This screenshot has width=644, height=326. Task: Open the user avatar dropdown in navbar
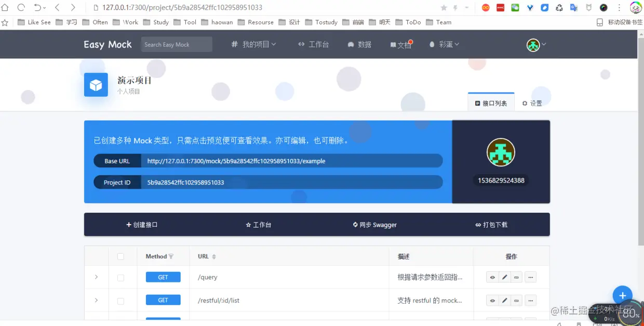[x=536, y=45]
